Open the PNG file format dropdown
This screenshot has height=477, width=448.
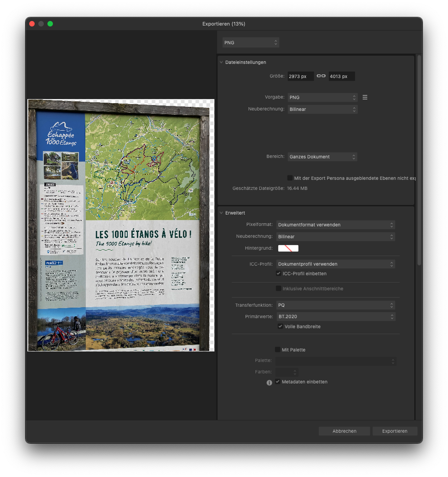[250, 42]
